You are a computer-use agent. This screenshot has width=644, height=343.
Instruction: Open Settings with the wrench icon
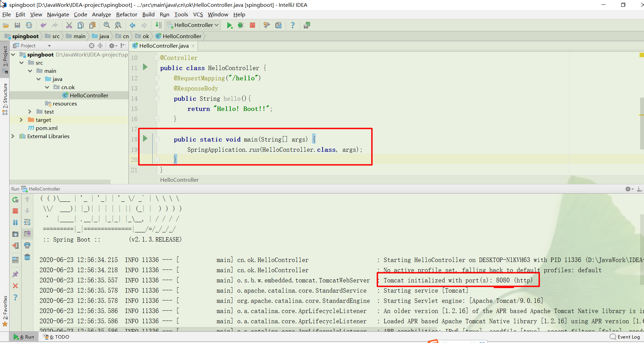point(267,25)
